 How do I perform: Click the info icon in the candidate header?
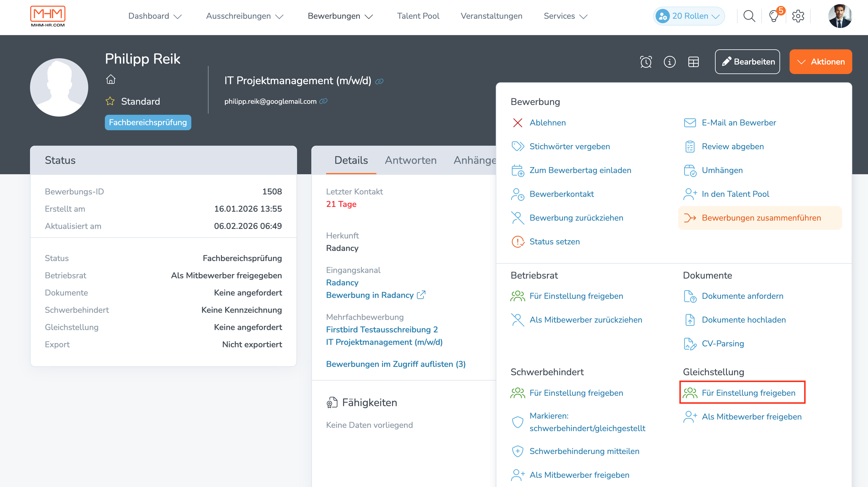[670, 62]
